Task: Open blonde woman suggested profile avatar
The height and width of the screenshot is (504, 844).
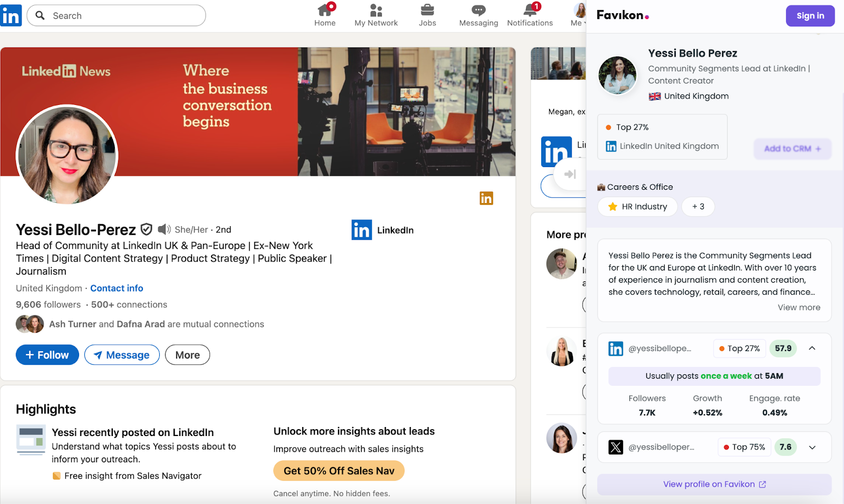Action: [561, 352]
